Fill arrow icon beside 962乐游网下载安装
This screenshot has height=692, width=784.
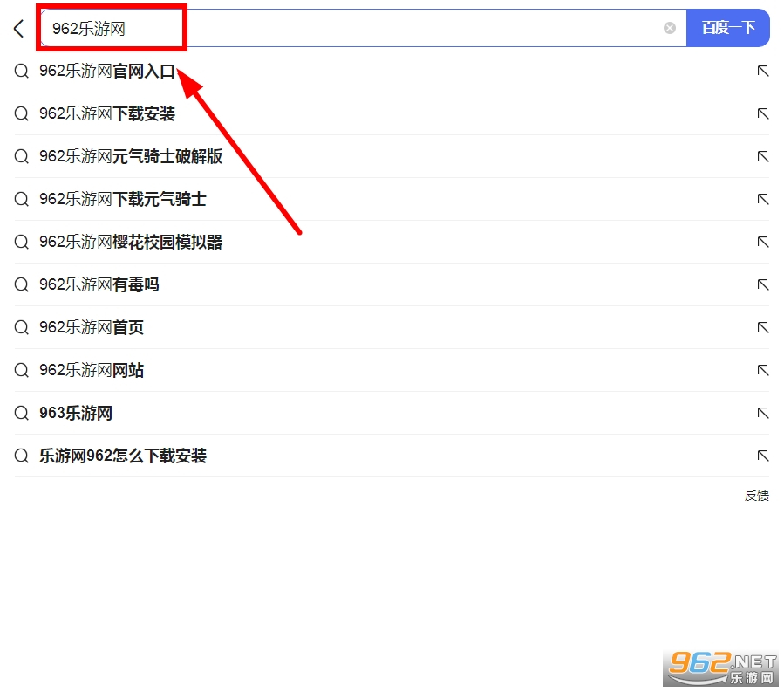pos(762,114)
